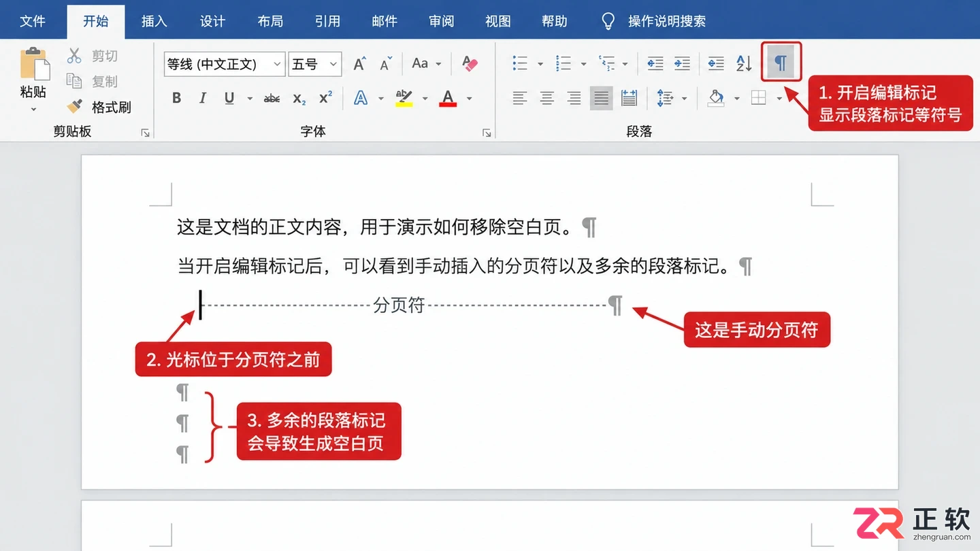Switch to the 视图 tab

click(x=498, y=21)
